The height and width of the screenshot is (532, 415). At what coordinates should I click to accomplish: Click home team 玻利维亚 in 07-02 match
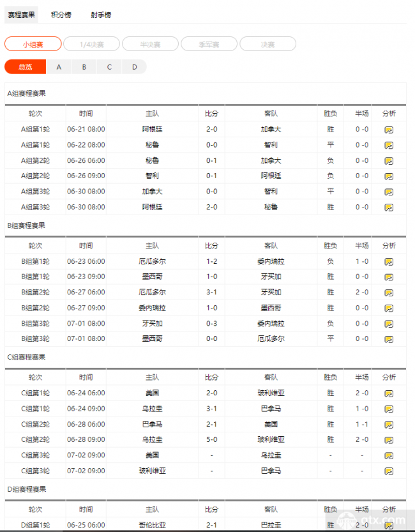tap(152, 471)
